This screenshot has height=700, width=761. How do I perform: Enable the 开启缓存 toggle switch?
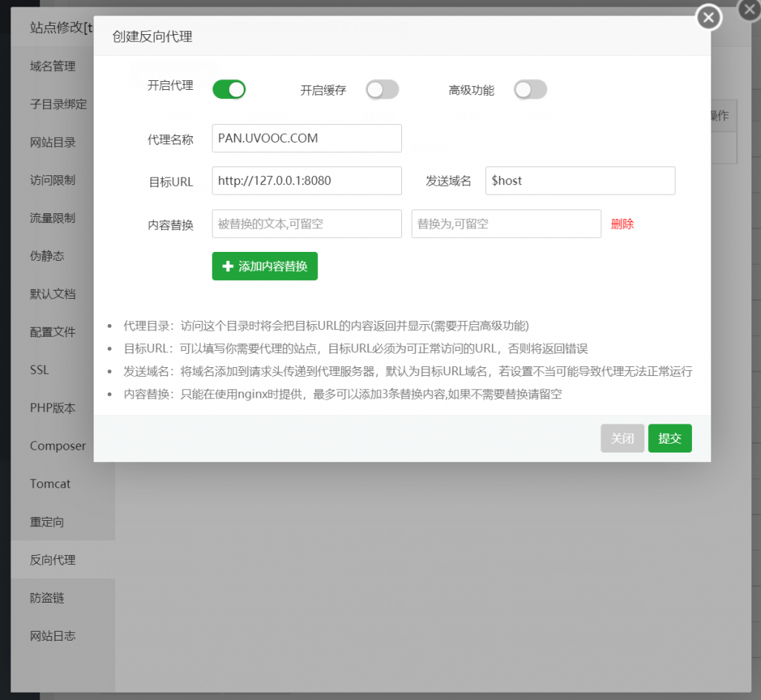(x=382, y=88)
